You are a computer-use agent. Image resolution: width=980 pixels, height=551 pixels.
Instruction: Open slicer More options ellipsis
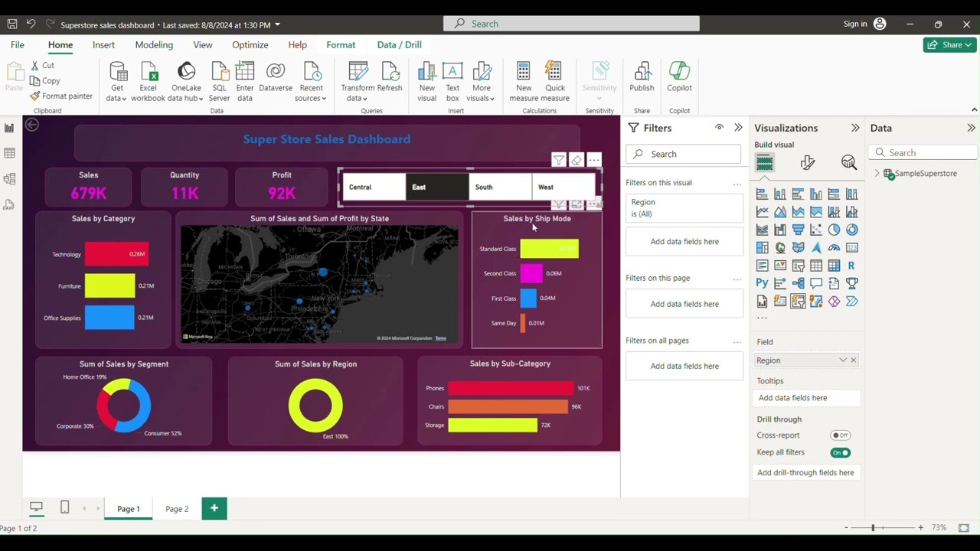pos(594,160)
